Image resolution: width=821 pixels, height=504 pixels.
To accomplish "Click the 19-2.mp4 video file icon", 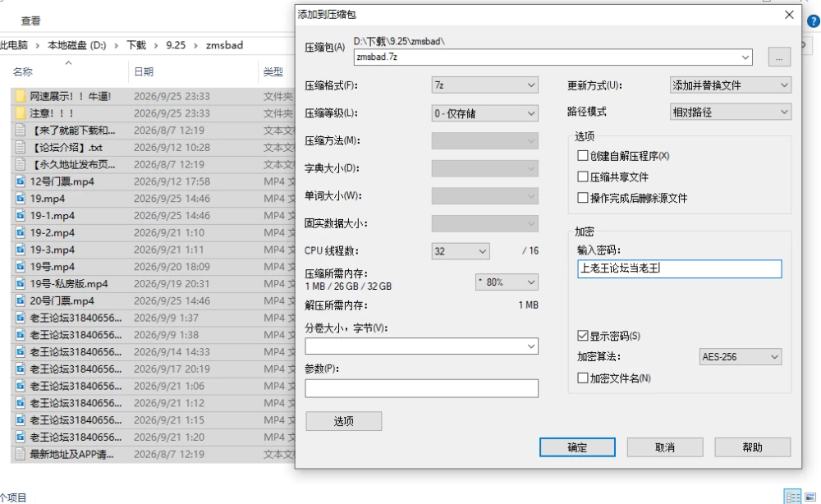I will click(x=21, y=232).
